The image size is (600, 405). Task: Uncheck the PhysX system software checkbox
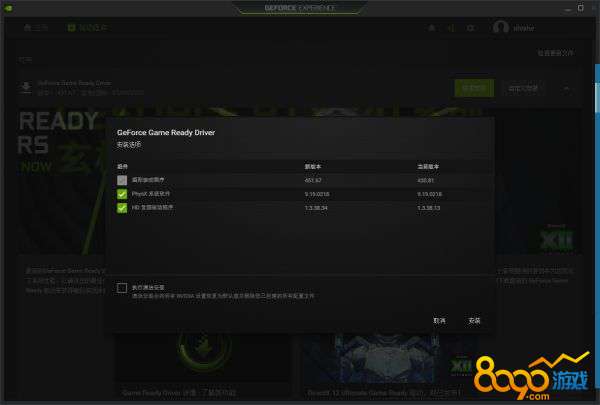pos(122,194)
